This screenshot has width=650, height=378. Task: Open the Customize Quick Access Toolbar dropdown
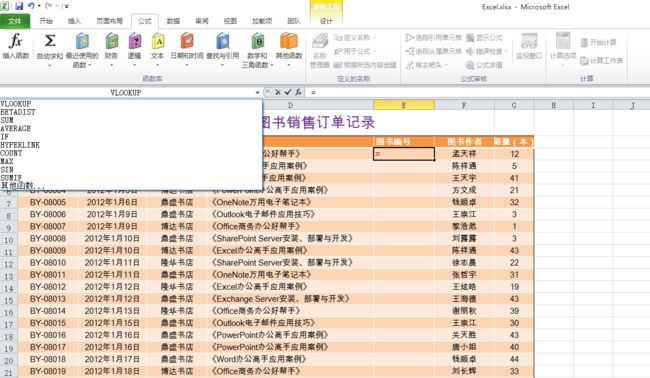(x=66, y=6)
